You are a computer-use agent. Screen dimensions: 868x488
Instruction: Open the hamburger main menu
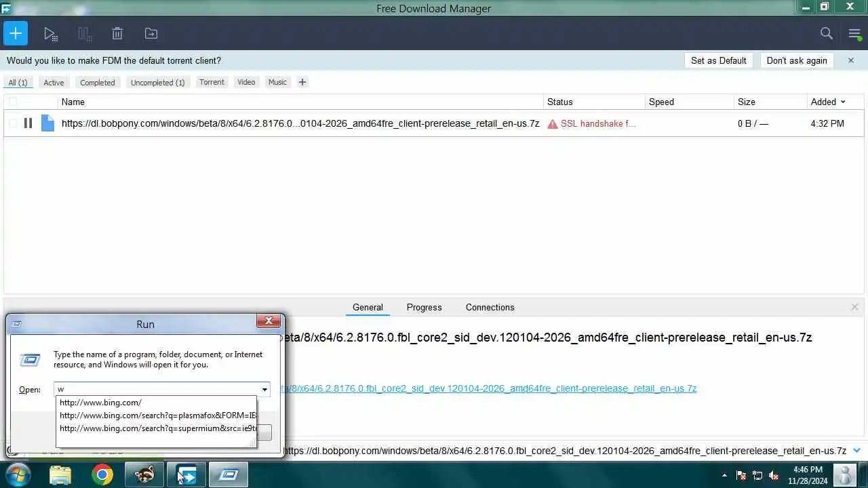click(854, 33)
